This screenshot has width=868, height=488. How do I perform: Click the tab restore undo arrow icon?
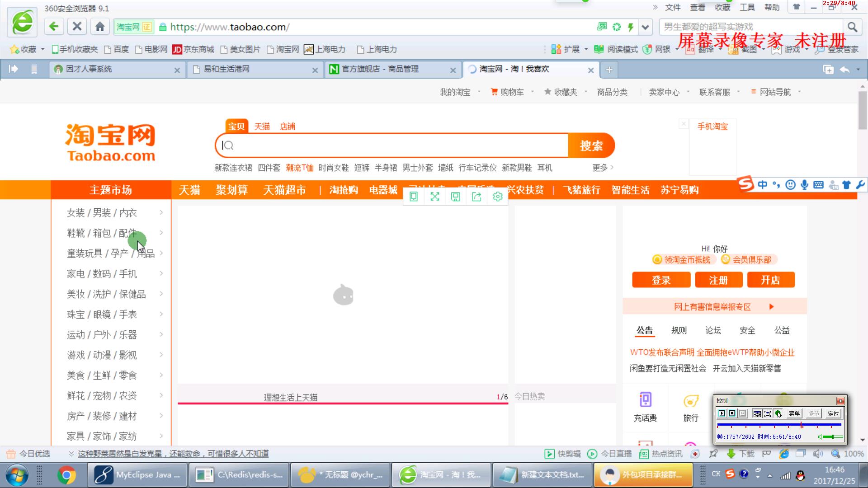(844, 70)
